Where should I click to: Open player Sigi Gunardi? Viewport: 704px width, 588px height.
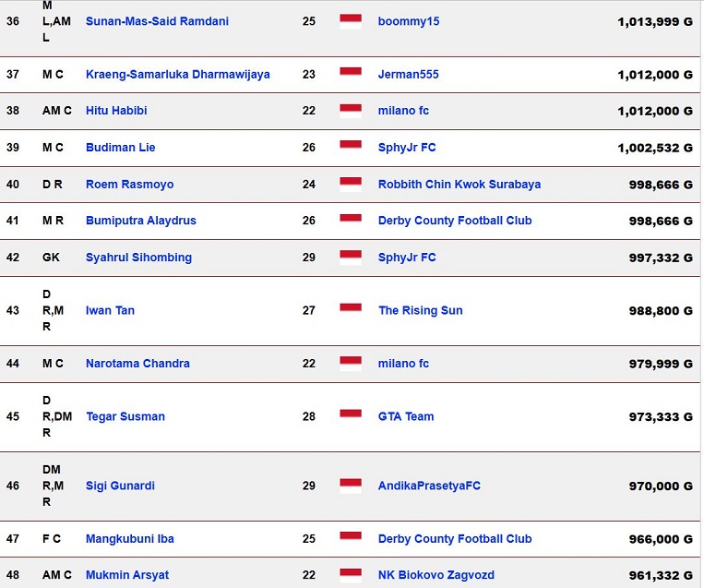[120, 486]
